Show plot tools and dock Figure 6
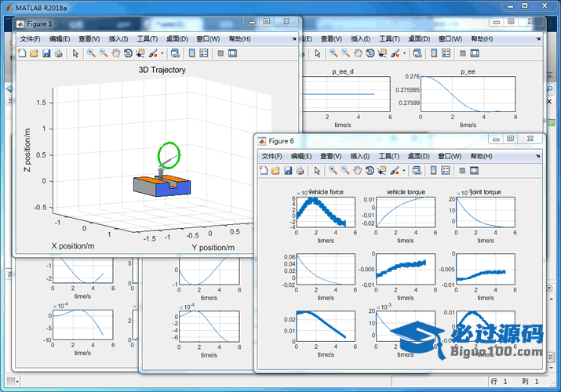This screenshot has width=561, height=392. pyautogui.click(x=474, y=170)
